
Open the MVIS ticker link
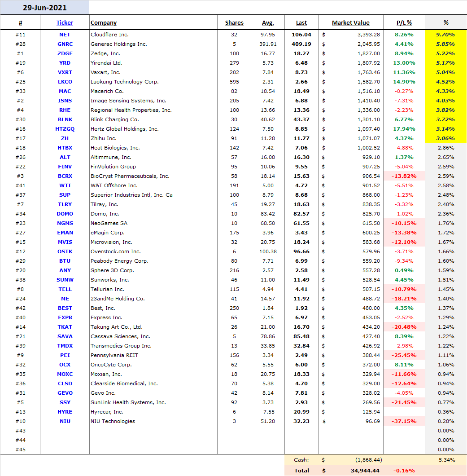click(65, 242)
